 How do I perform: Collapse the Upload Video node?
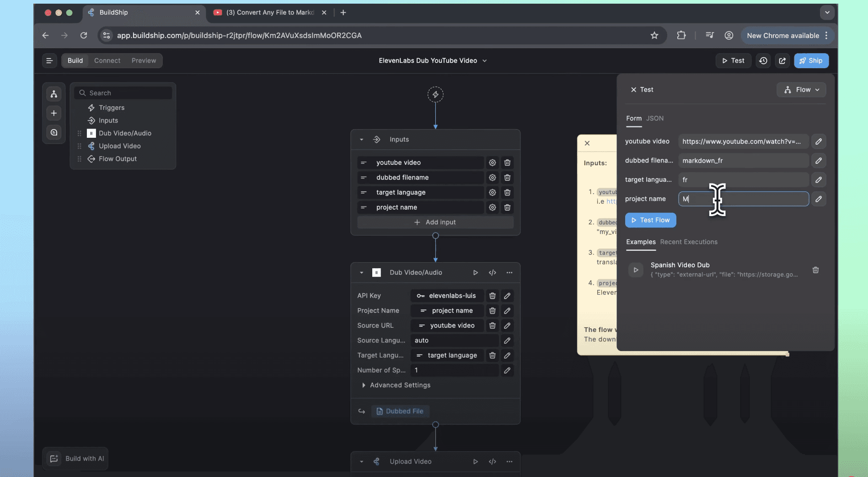[x=362, y=461]
